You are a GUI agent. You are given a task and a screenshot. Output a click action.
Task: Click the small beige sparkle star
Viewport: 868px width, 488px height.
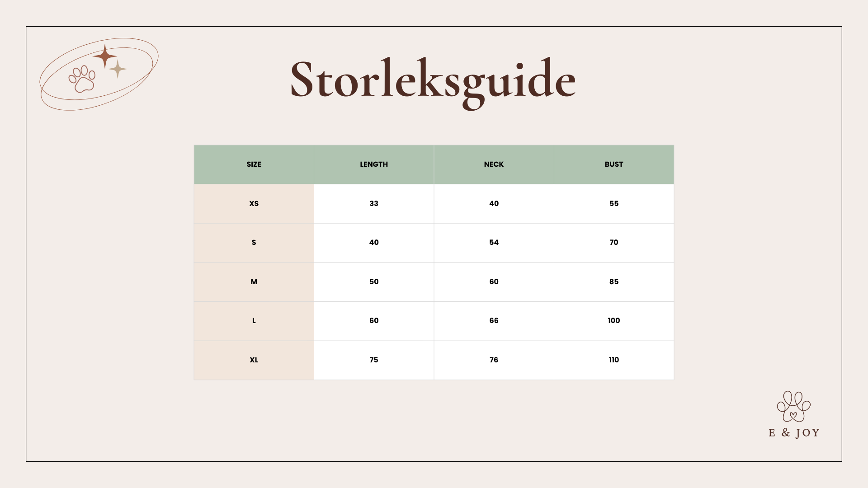(x=118, y=69)
